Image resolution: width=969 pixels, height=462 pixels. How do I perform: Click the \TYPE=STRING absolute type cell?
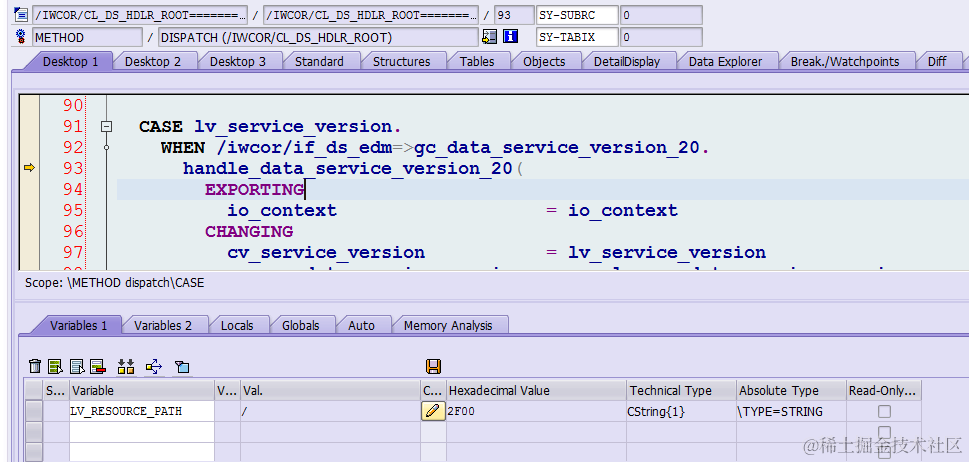791,411
